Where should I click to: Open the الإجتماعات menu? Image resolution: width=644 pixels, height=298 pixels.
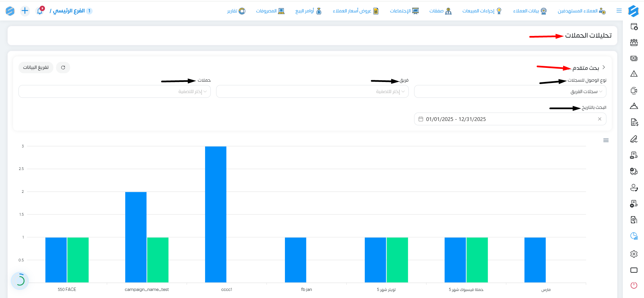pos(404,11)
